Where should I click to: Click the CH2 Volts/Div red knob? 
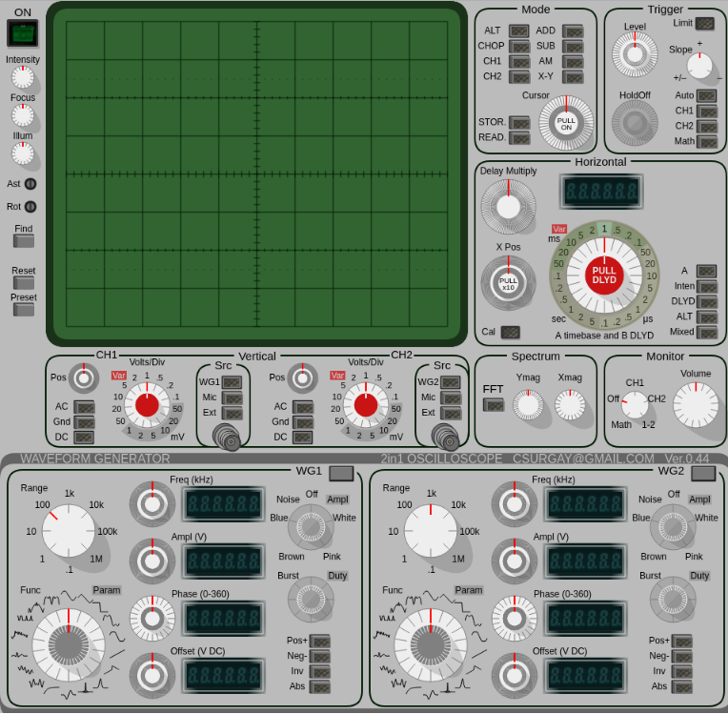(365, 405)
